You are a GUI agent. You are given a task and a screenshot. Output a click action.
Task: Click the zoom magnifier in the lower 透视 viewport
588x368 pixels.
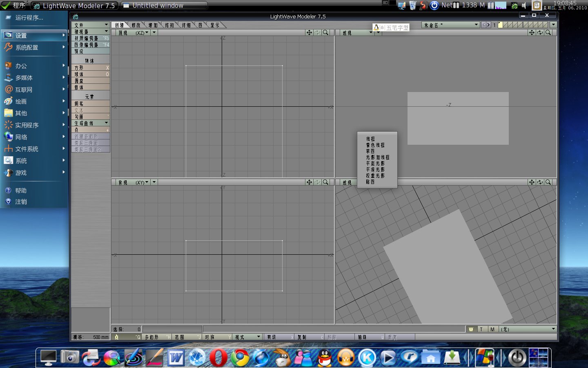548,182
